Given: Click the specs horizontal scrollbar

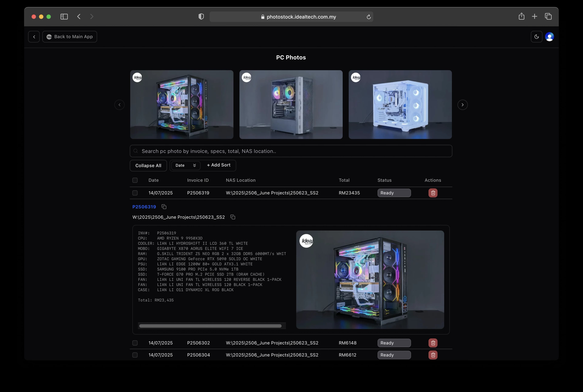Looking at the screenshot, I should [210, 326].
